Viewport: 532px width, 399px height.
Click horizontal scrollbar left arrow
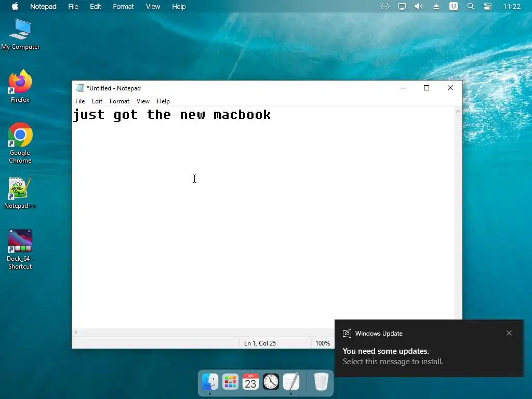pyautogui.click(x=76, y=332)
